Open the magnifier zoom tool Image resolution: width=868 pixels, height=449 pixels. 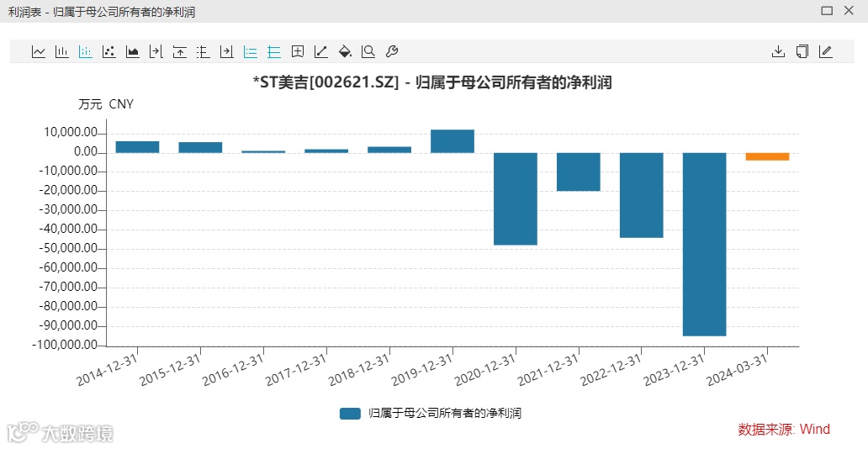click(x=368, y=52)
